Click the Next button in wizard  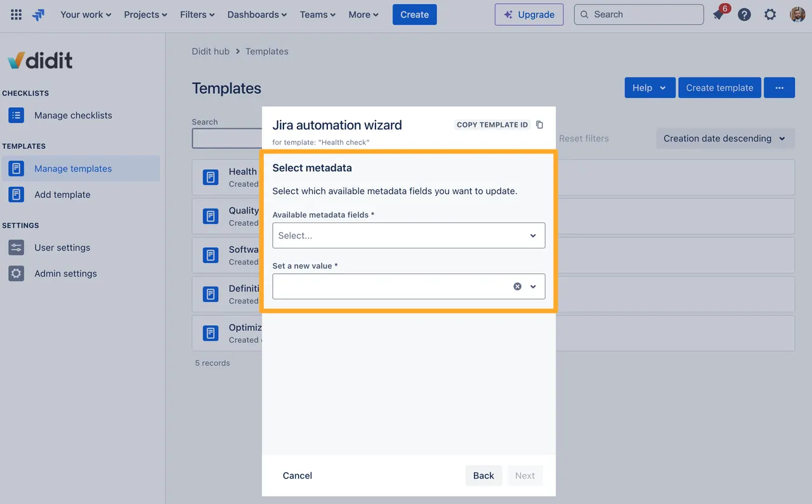[x=525, y=475]
